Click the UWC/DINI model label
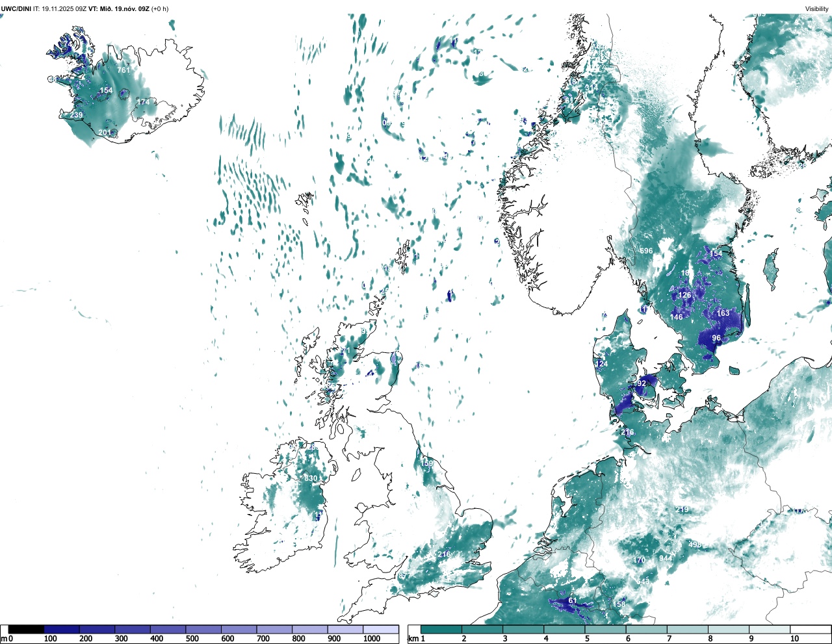832x644 pixels. (x=16, y=8)
